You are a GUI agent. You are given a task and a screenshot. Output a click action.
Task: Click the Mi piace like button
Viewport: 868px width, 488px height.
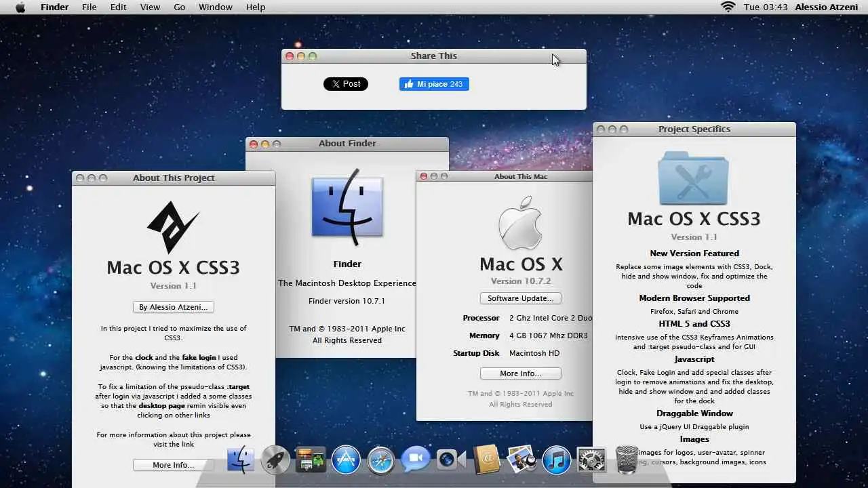(434, 84)
